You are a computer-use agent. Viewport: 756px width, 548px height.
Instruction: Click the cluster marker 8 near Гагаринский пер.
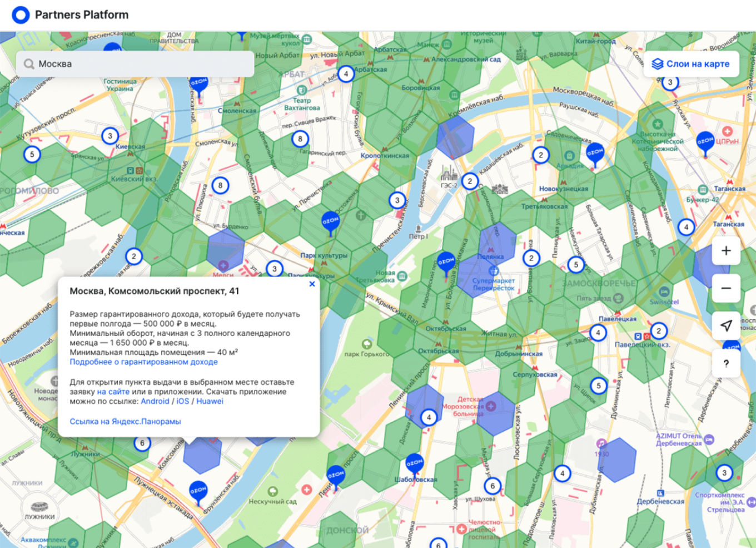click(300, 139)
